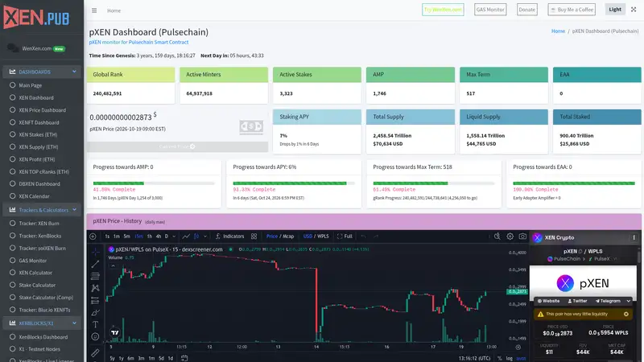Collapse the DASHBOARDS sidebar section
The image size is (644, 362).
coord(43,72)
